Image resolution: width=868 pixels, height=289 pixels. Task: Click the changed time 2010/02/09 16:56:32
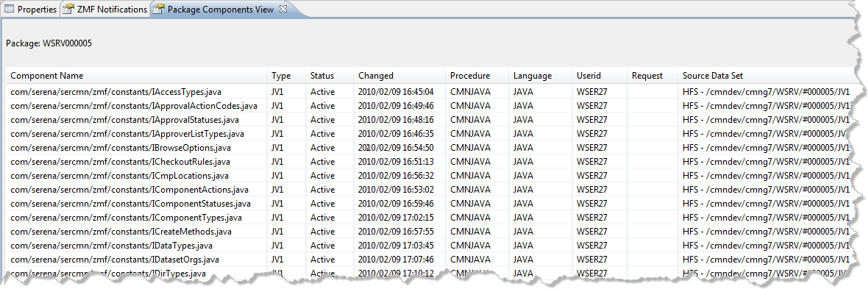(x=396, y=176)
